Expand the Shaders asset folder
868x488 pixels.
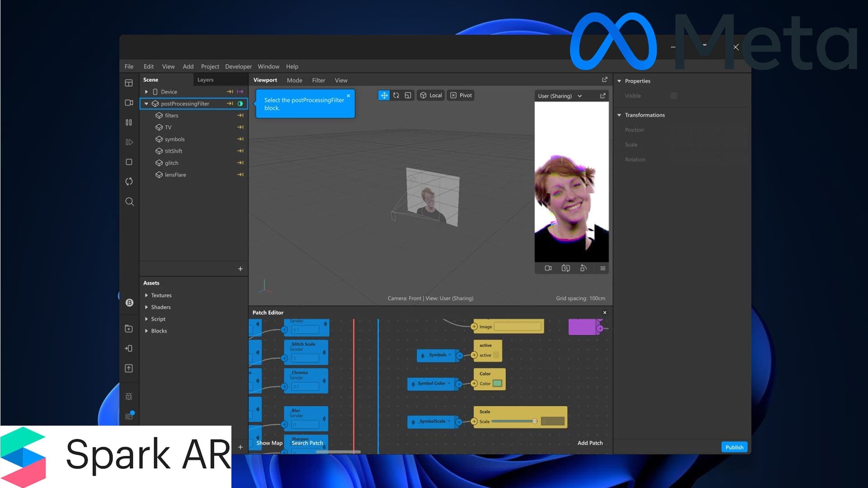[x=146, y=307]
